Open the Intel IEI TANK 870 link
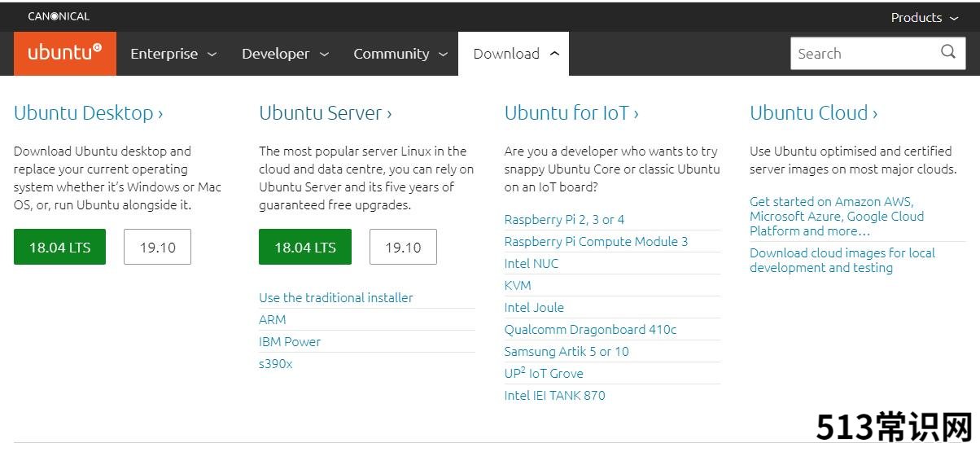Viewport: 980px width, 452px height. coord(554,396)
